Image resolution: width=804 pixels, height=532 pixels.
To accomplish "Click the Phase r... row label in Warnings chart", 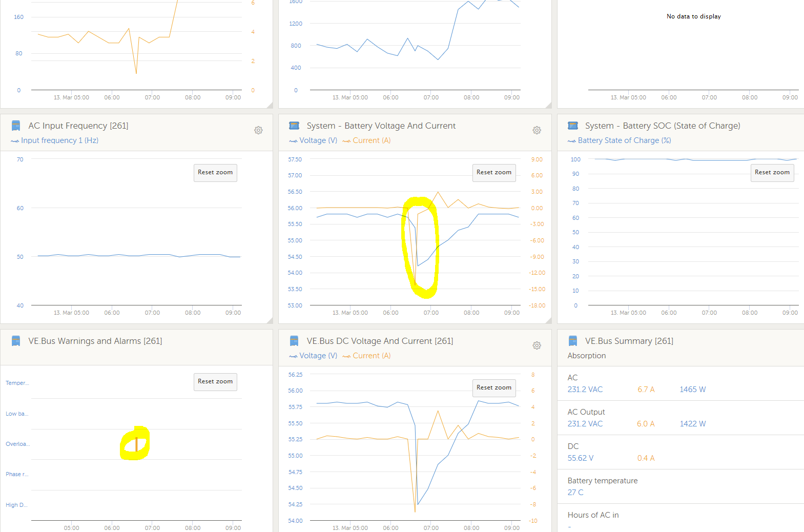I will (x=17, y=474).
